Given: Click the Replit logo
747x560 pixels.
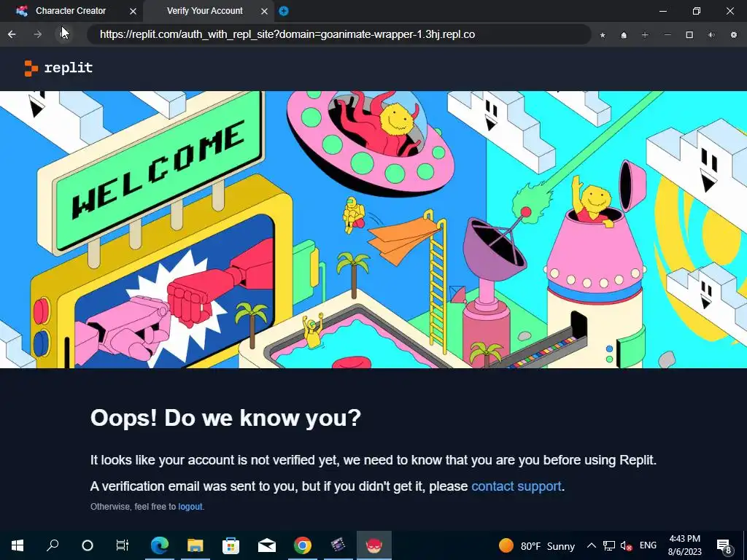Looking at the screenshot, I should 58,68.
